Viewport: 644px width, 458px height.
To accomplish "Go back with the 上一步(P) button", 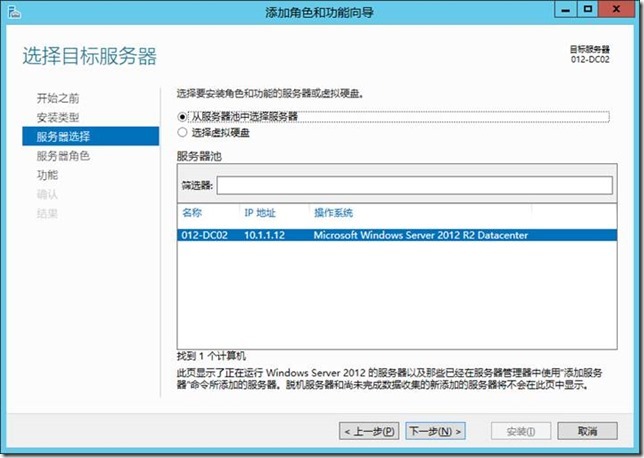I will (x=369, y=431).
